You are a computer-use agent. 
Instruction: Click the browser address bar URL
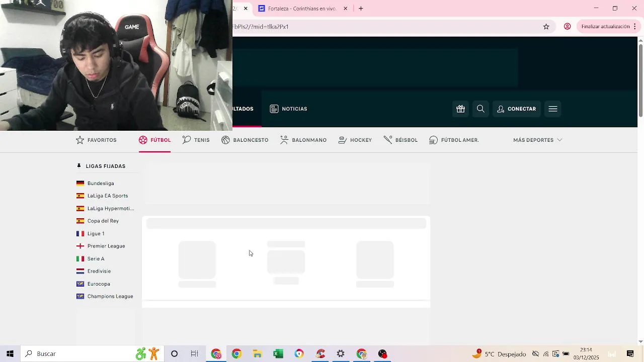(261, 27)
